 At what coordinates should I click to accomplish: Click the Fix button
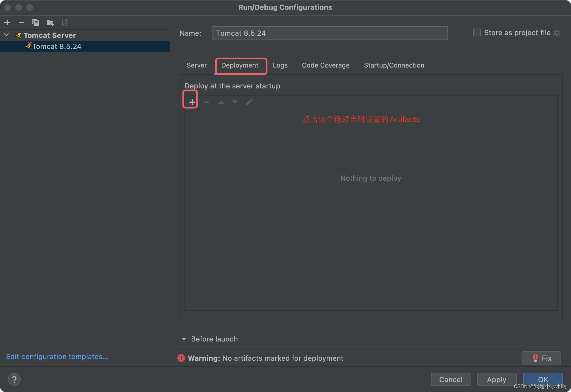coord(541,358)
